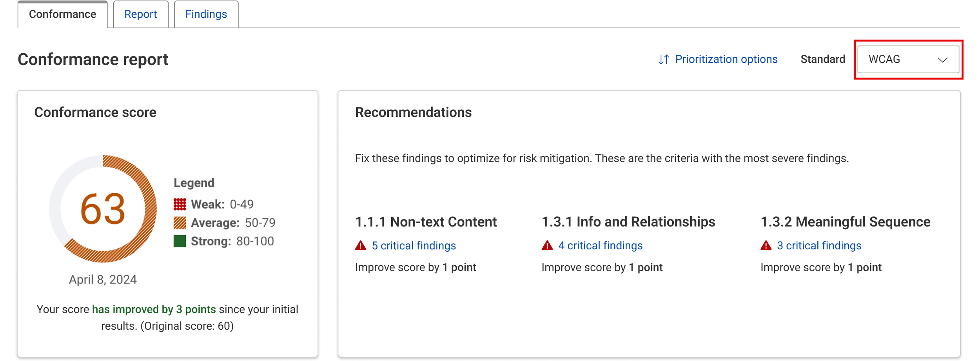
Task: Click the 1.3.1 Info and Relationships heading
Action: point(628,222)
